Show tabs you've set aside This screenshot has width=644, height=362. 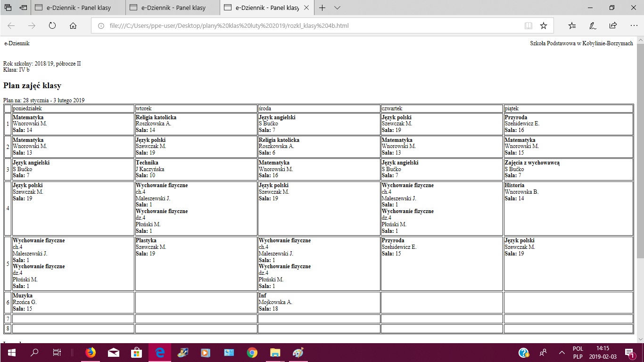[8, 8]
